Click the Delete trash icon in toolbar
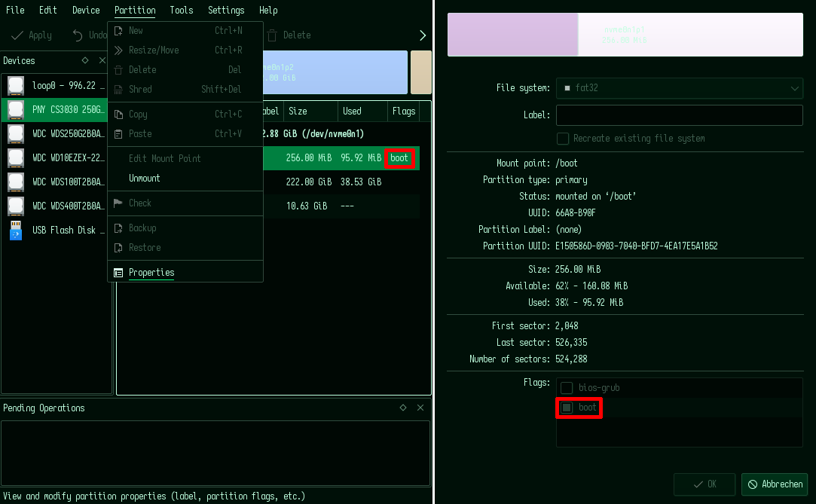The width and height of the screenshot is (816, 504). 272,35
